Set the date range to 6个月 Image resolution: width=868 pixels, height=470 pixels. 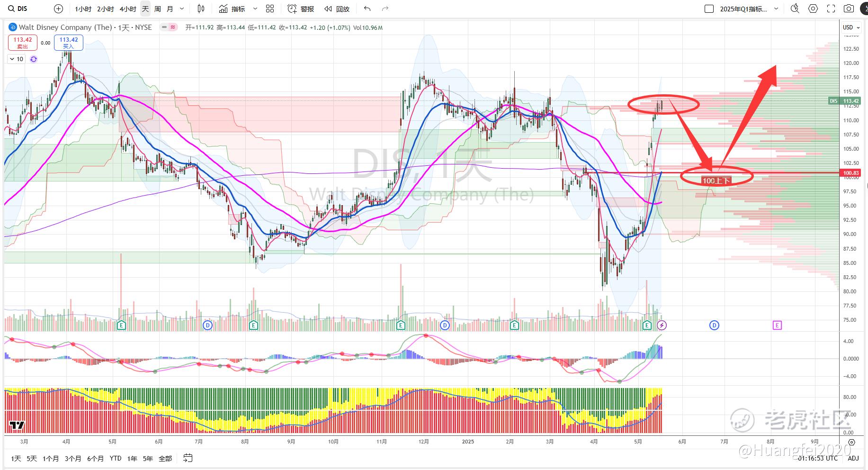point(95,458)
